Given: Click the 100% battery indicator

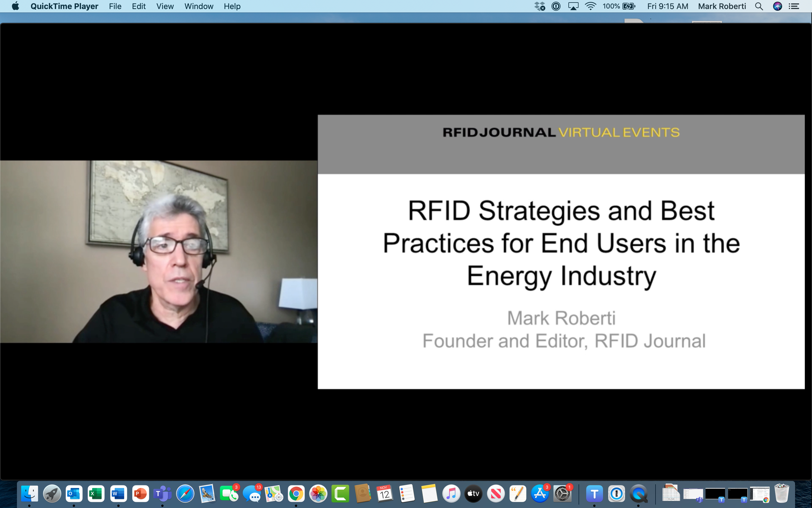Looking at the screenshot, I should [x=619, y=6].
